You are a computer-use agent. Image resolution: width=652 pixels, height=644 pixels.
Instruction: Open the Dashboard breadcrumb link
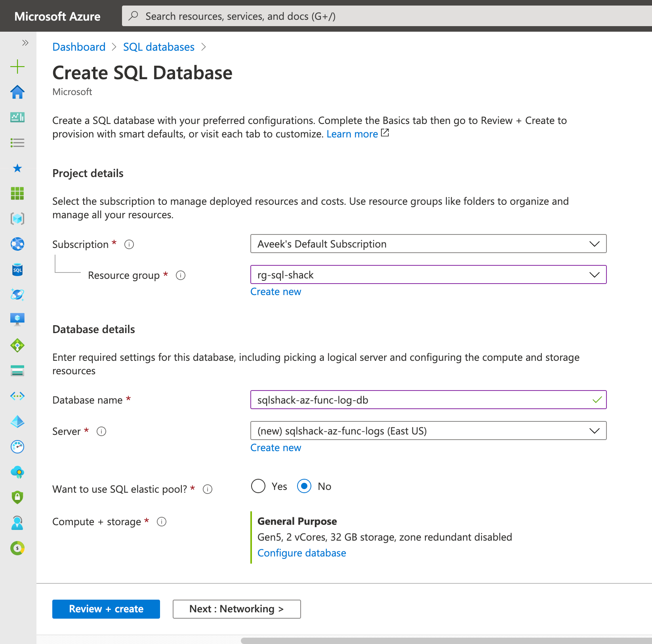click(x=78, y=47)
